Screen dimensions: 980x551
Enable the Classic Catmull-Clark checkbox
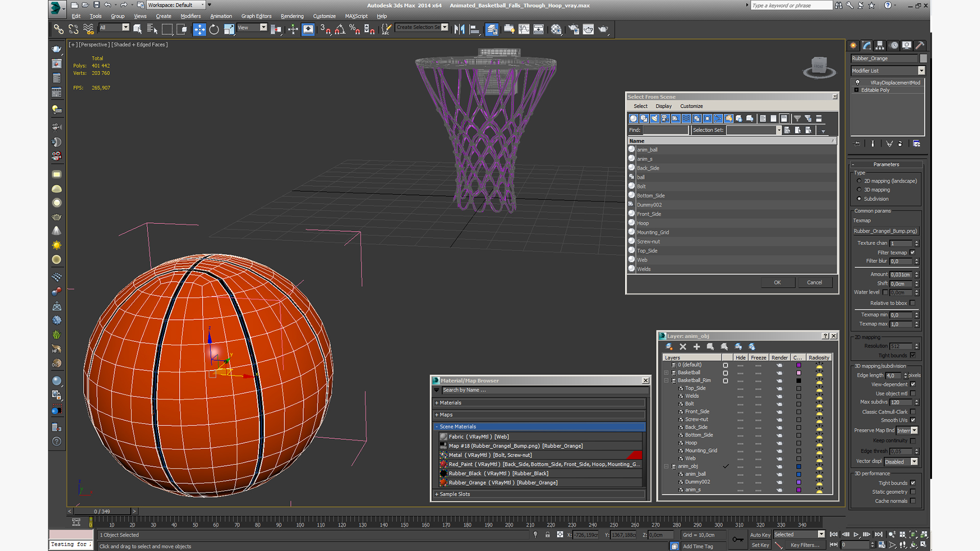913,412
